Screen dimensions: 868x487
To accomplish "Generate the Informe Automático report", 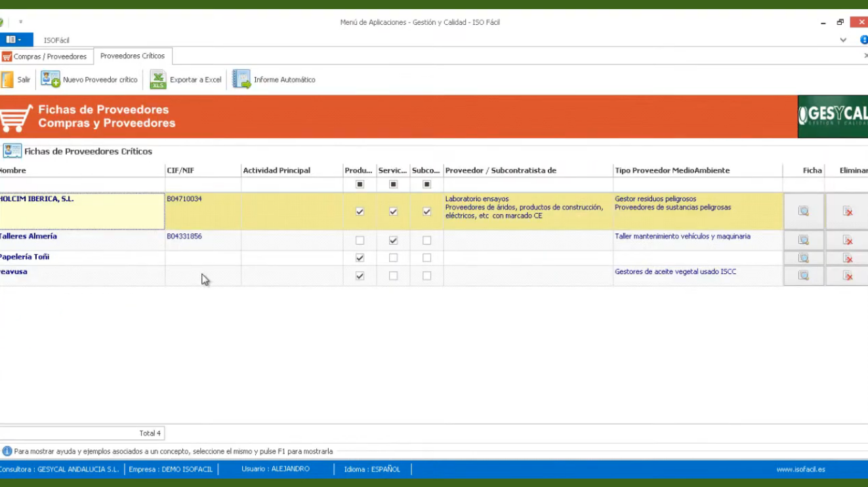I will (274, 80).
